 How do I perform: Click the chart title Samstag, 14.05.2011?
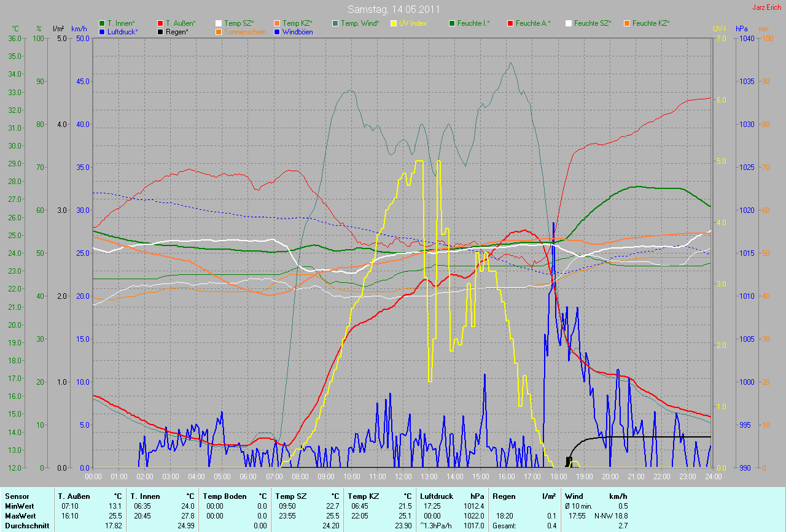pos(392,9)
